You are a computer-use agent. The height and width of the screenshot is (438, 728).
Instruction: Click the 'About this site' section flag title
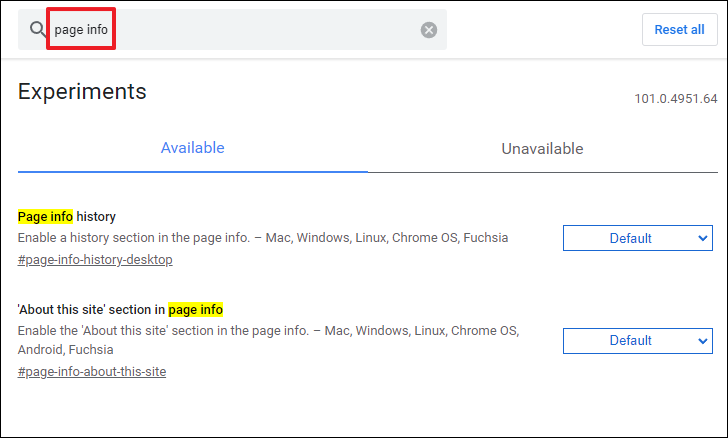(x=120, y=309)
